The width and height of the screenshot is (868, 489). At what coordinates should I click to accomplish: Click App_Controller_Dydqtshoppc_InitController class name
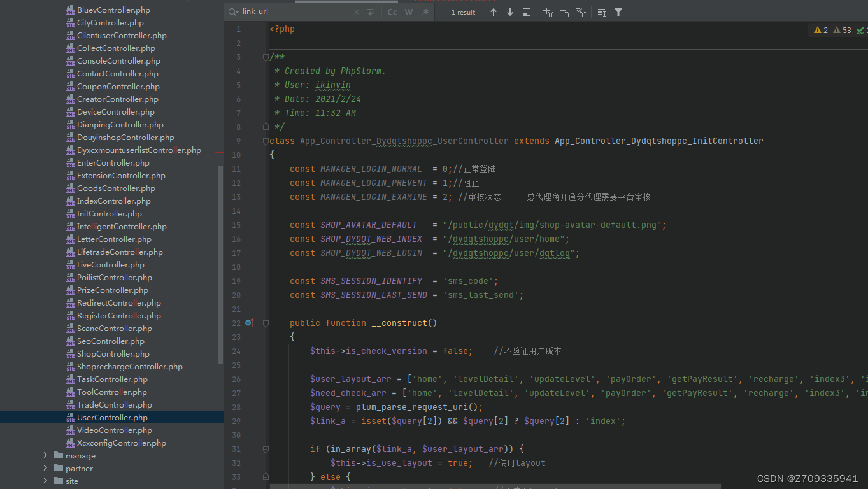click(x=658, y=141)
